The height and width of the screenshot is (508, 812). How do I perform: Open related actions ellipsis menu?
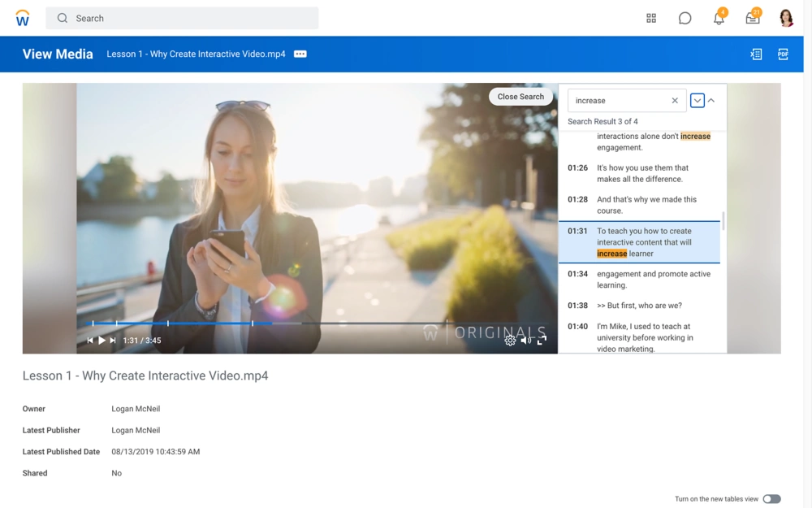point(300,54)
